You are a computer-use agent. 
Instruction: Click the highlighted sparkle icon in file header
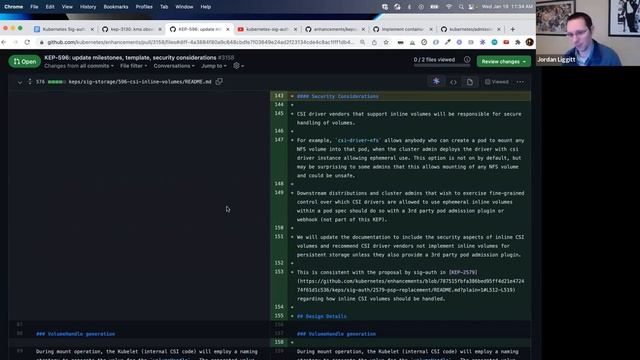click(x=436, y=82)
